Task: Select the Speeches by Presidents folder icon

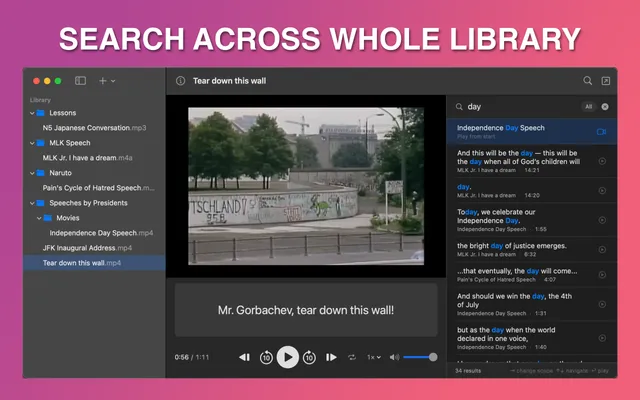Action: pyautogui.click(x=40, y=203)
